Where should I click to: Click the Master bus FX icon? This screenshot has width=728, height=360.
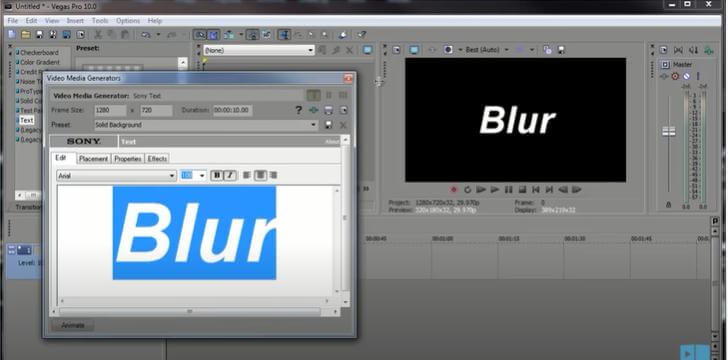tap(665, 65)
